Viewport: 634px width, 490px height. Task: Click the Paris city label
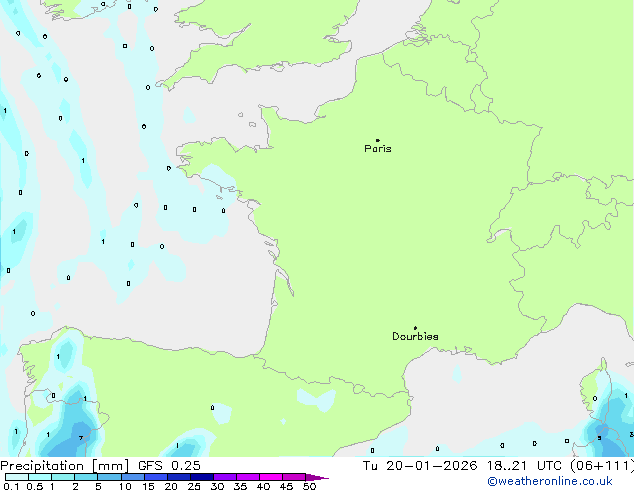[378, 149]
